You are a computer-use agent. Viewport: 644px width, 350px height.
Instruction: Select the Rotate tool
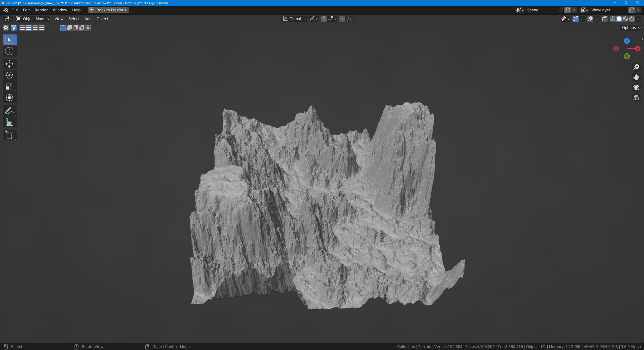pos(9,75)
